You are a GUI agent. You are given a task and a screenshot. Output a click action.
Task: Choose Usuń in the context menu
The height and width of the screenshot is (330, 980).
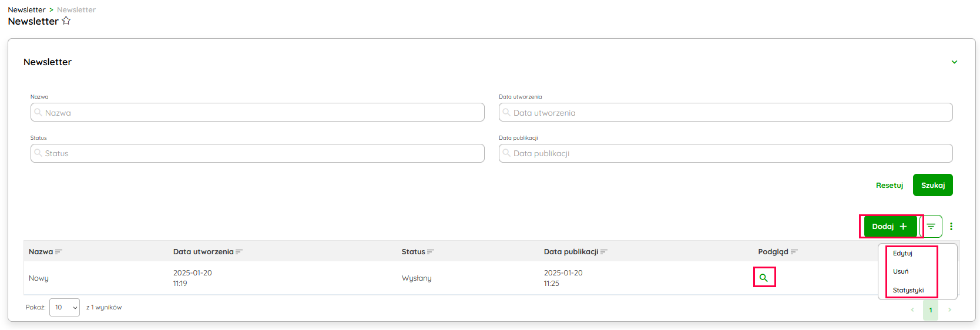pos(901,272)
